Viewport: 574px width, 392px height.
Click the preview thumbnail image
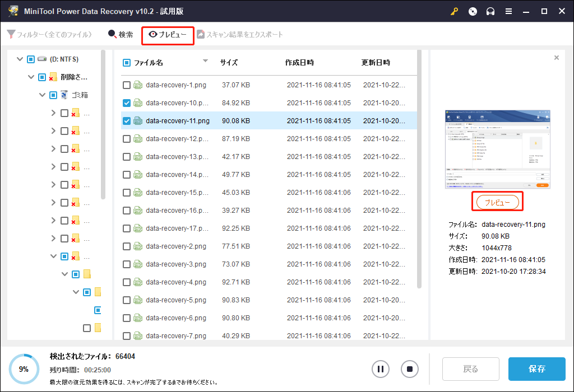point(497,149)
